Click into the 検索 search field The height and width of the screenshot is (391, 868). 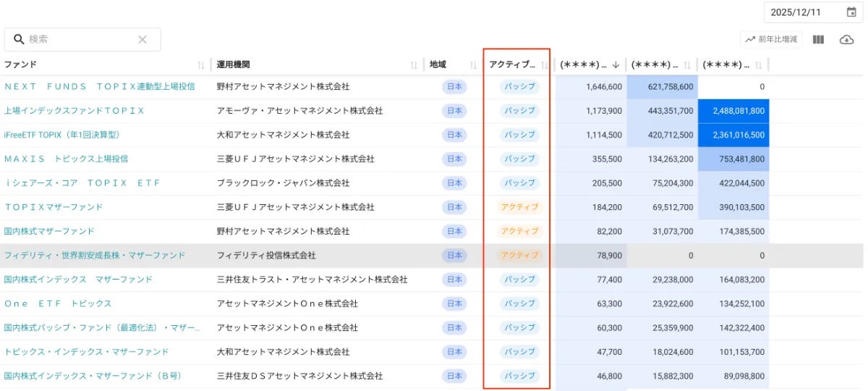[80, 40]
